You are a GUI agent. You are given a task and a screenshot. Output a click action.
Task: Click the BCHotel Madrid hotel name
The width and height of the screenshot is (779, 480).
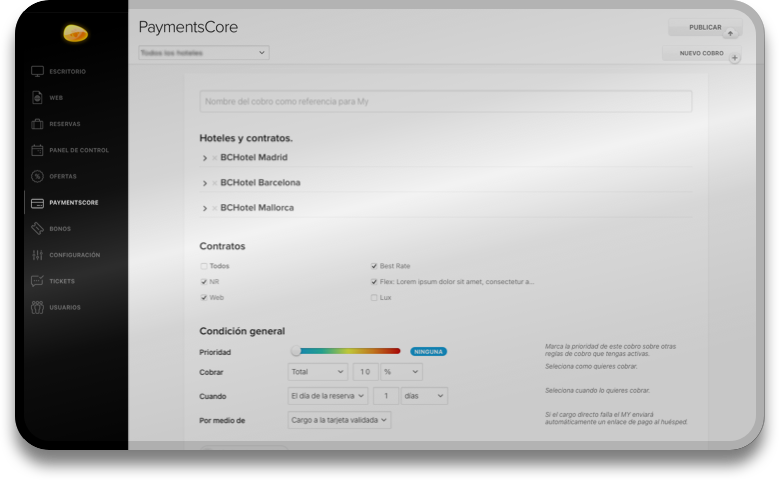point(254,158)
